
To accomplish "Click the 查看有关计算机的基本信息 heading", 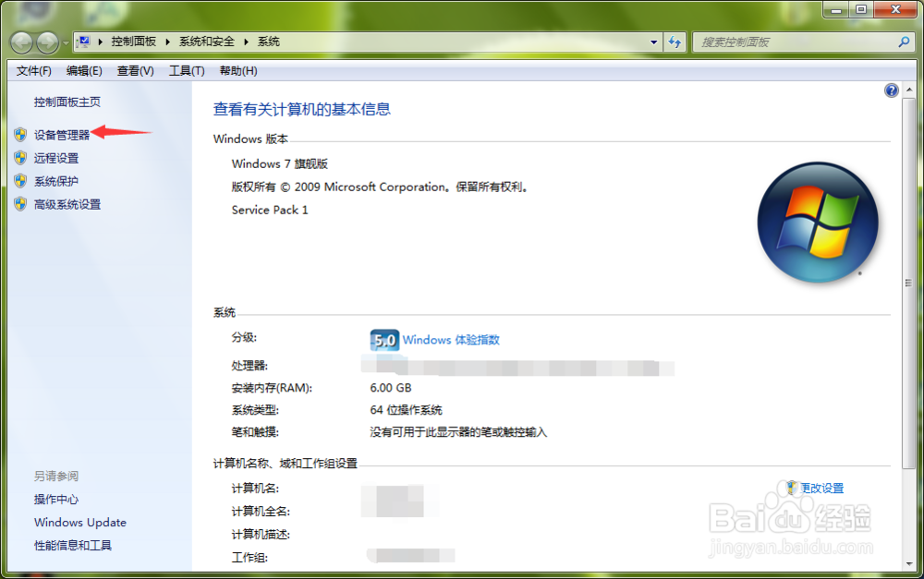I will (302, 109).
